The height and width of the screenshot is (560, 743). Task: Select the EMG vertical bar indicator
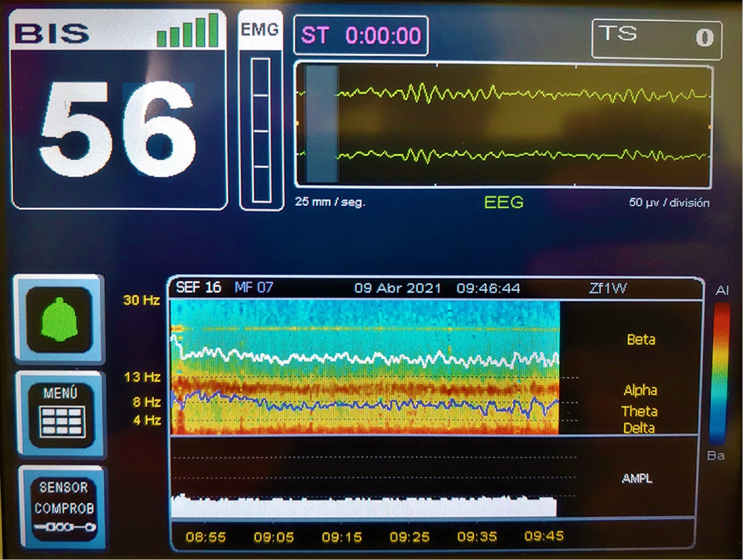(x=261, y=131)
